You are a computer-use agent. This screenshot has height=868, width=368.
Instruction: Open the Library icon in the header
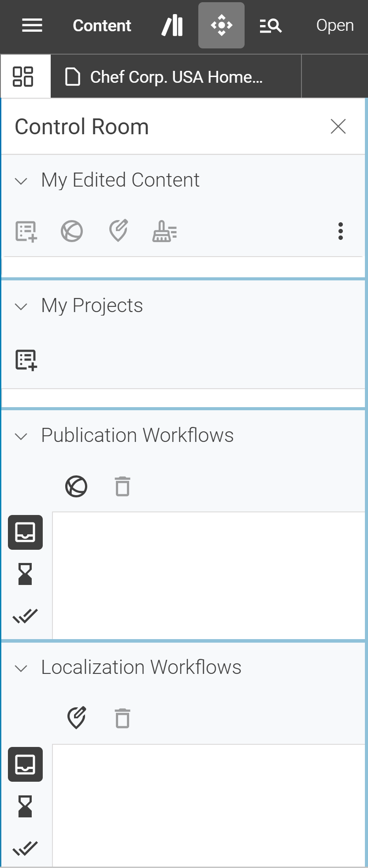pos(172,26)
